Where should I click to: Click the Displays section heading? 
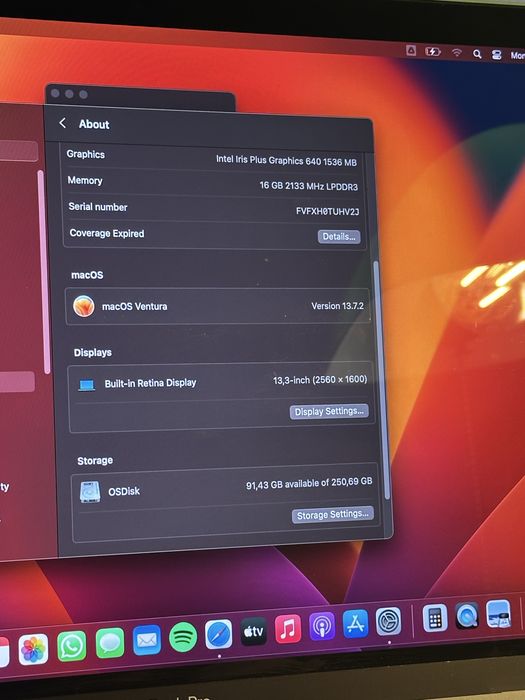pyautogui.click(x=92, y=353)
